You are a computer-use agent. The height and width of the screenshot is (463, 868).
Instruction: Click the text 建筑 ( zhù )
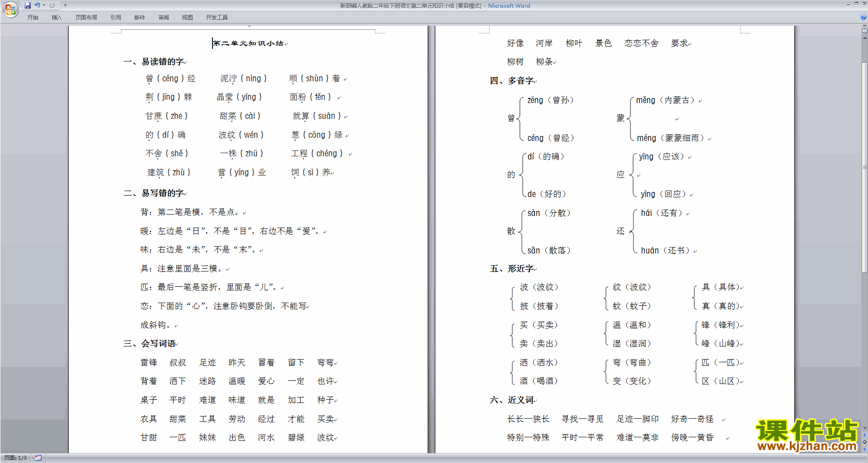[x=169, y=173]
